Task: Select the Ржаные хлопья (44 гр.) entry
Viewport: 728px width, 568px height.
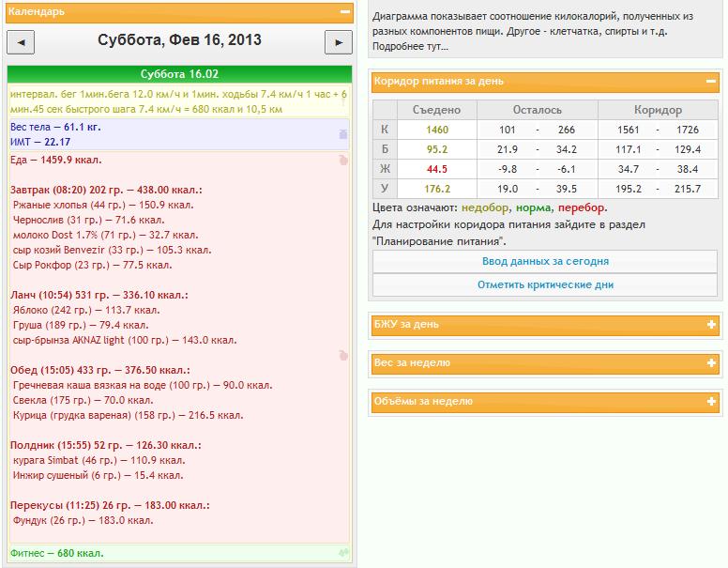Action: (103, 205)
